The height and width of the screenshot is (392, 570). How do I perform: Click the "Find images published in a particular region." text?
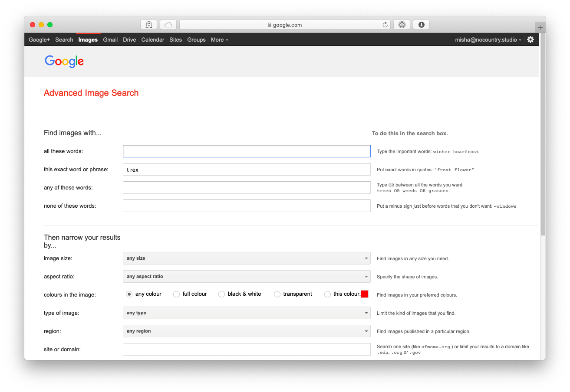[424, 331]
